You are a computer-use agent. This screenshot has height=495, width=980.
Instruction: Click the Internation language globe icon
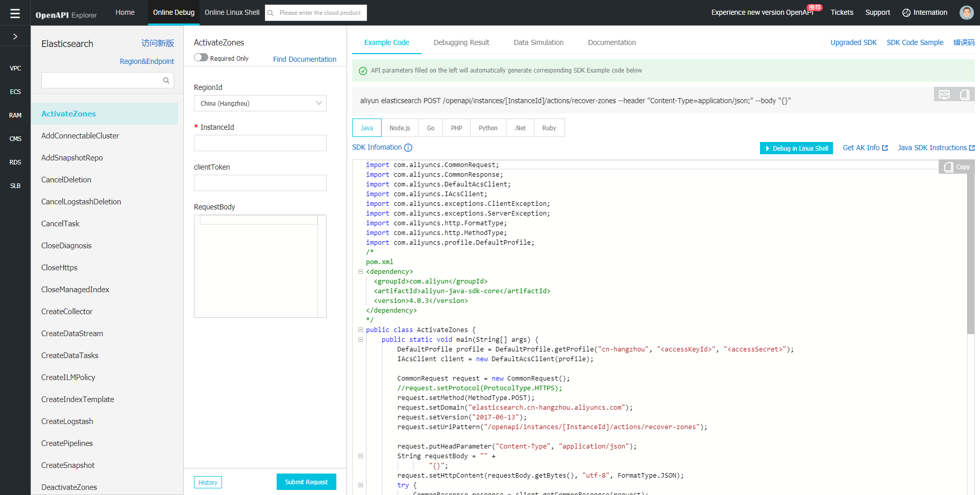(x=906, y=13)
